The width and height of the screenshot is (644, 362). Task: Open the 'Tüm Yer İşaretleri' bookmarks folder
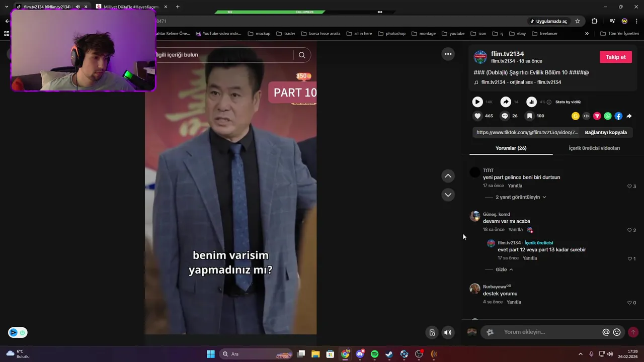[620, 34]
